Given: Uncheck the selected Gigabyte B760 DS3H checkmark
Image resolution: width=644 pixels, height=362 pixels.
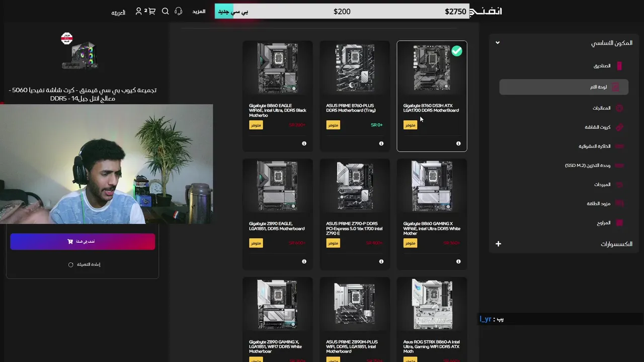Looking at the screenshot, I should (456, 51).
